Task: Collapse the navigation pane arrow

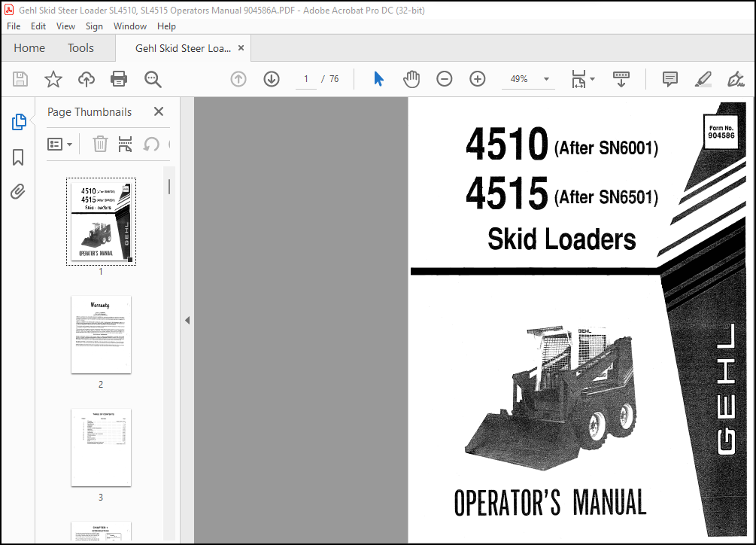Action: (187, 320)
